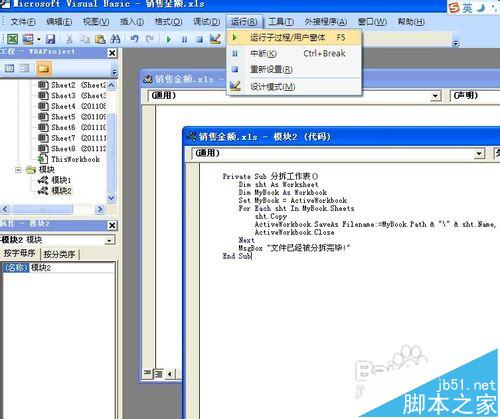Viewport: 500px width, 419px height.
Task: Open the 调试(D) menu
Action: coord(206,22)
